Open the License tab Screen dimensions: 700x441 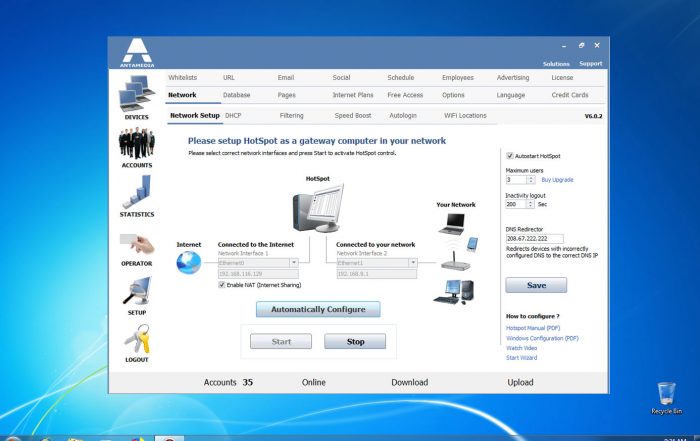tap(562, 77)
